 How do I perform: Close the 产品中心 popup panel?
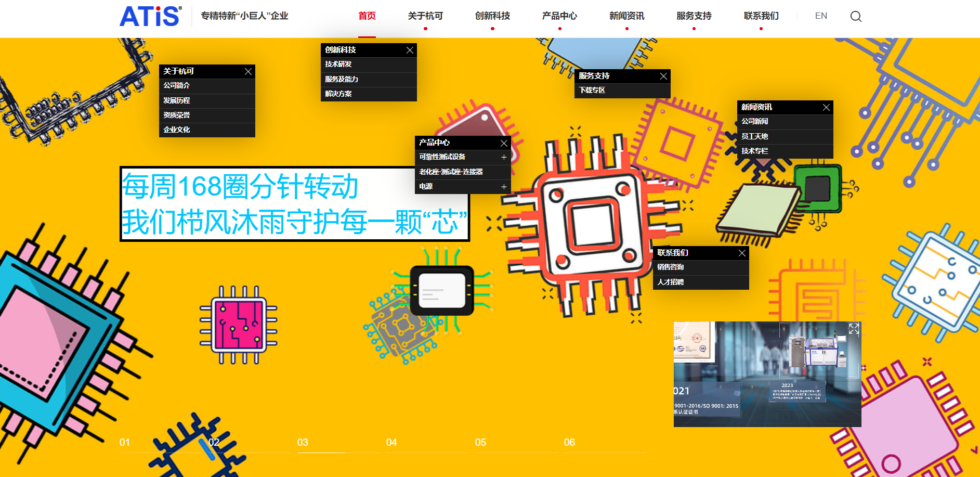pyautogui.click(x=504, y=143)
